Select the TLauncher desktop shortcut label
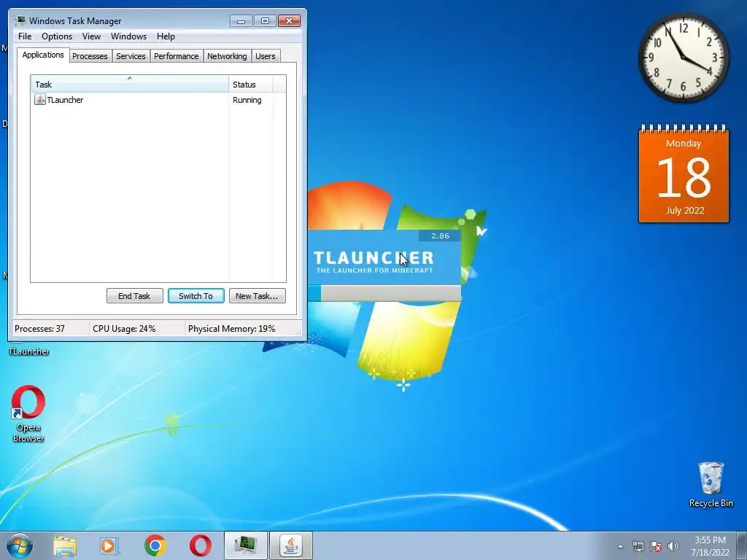Viewport: 747px width, 560px height. tap(28, 351)
